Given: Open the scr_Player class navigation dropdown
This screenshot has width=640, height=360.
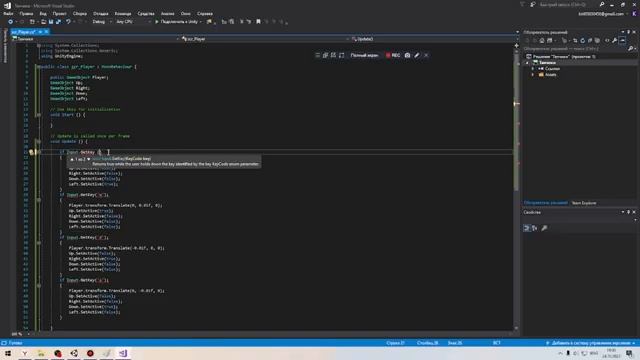Looking at the screenshot, I should point(265,39).
